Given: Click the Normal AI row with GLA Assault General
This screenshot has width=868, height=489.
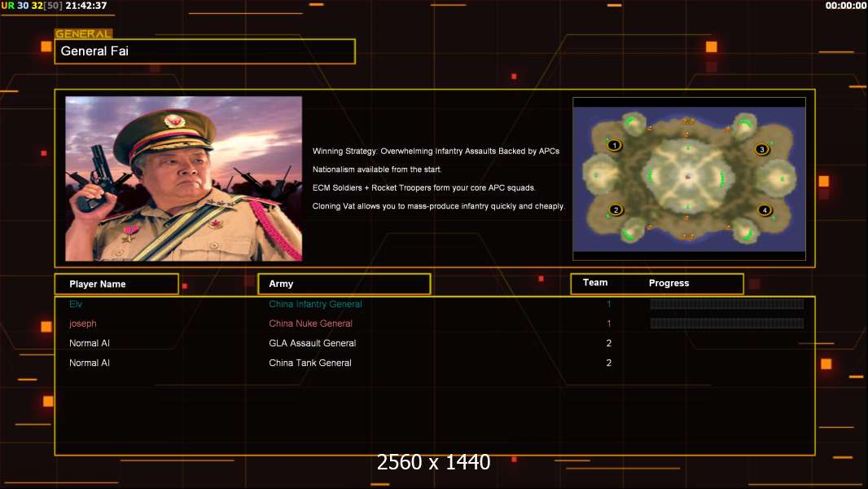Looking at the screenshot, I should pyautogui.click(x=435, y=343).
